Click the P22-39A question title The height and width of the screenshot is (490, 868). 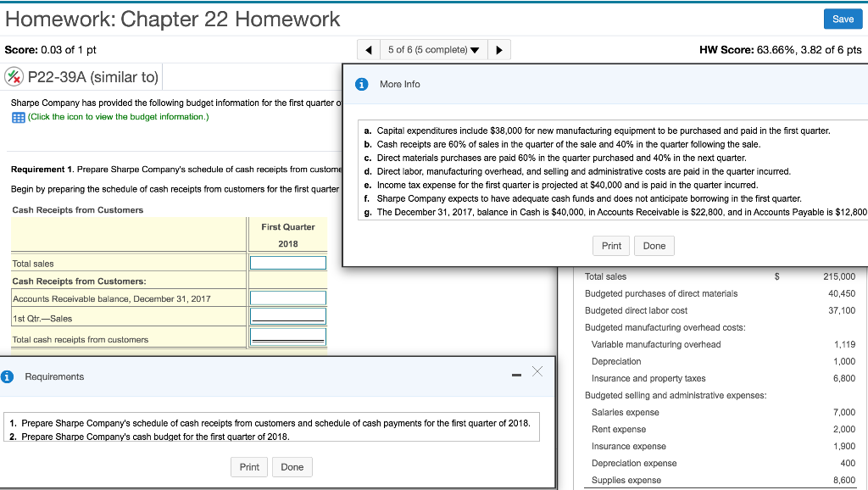(93, 77)
